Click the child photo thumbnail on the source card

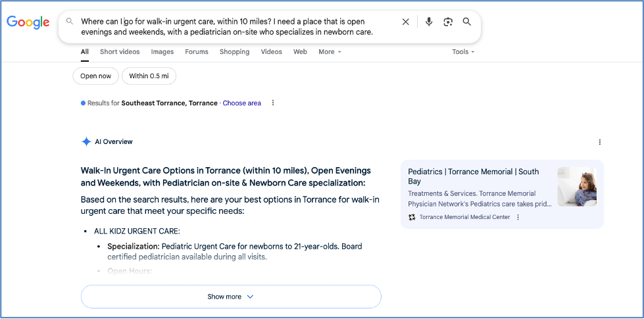tap(577, 186)
